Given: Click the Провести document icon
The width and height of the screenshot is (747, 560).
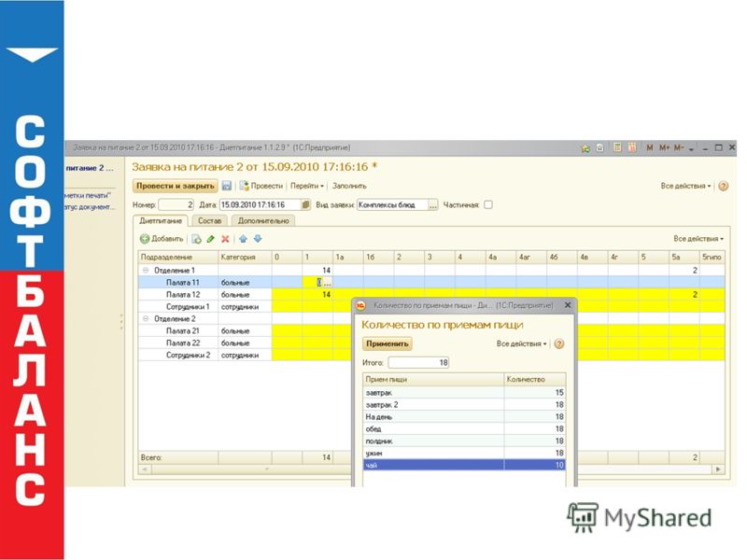Looking at the screenshot, I should point(244,186).
